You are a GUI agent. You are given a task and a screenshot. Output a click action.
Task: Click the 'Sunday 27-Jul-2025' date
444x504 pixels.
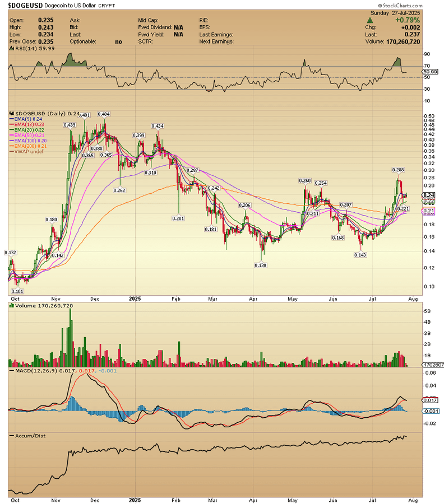tap(395, 13)
